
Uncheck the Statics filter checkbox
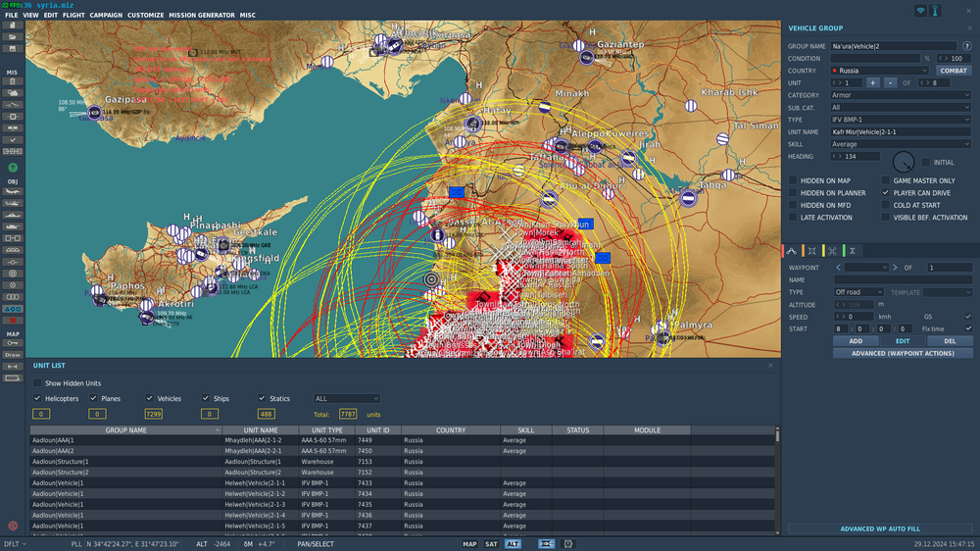262,398
